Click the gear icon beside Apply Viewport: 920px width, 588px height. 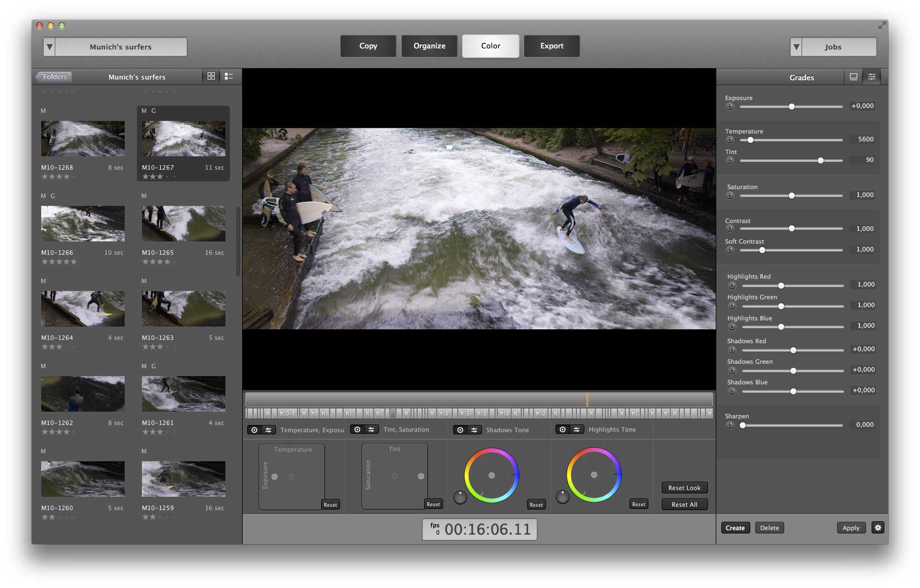[878, 527]
